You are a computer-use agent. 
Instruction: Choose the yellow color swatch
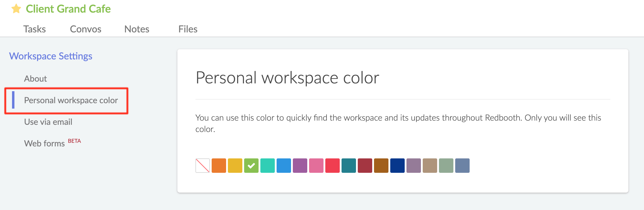click(235, 166)
